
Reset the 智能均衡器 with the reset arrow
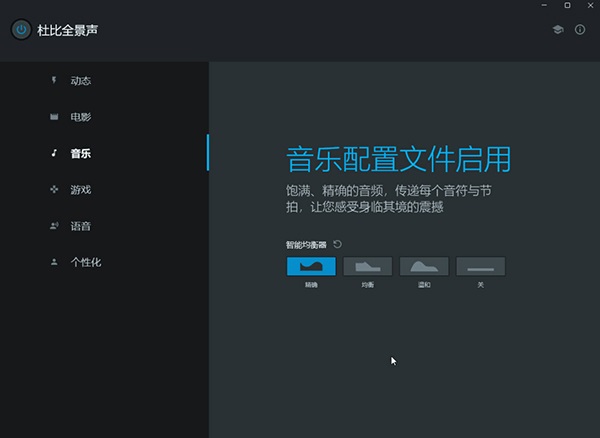click(337, 244)
